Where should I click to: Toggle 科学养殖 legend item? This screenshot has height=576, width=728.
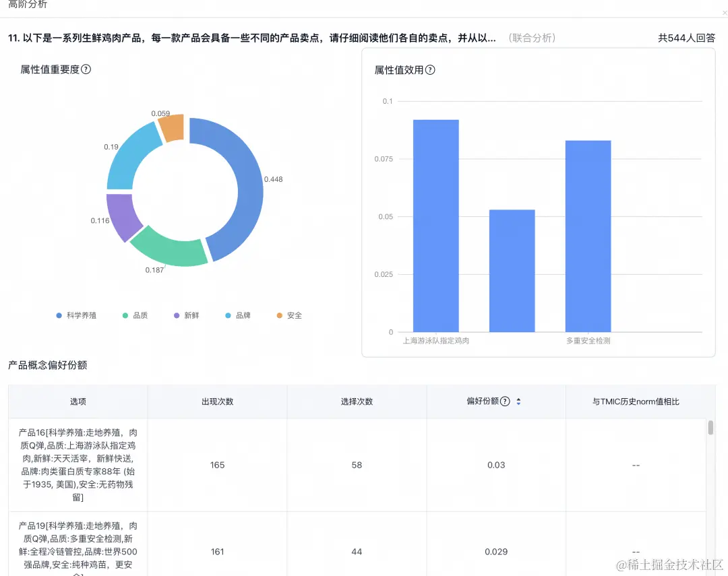tap(77, 315)
